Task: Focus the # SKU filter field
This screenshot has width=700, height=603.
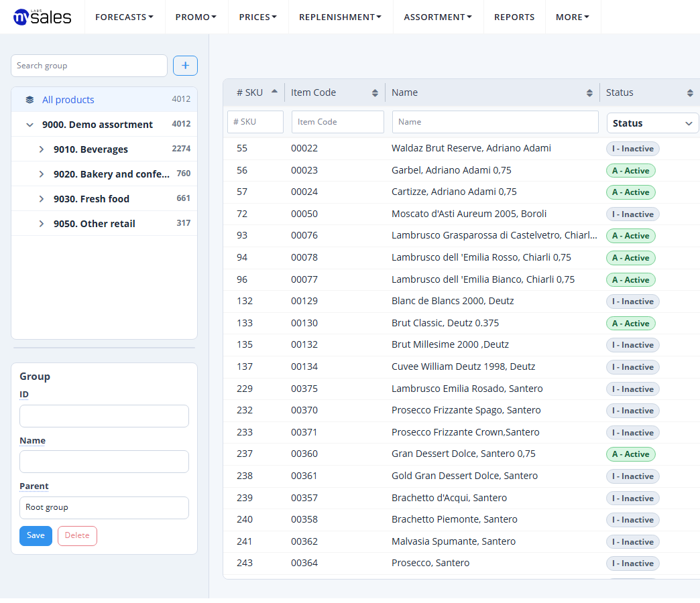Action: pyautogui.click(x=255, y=122)
